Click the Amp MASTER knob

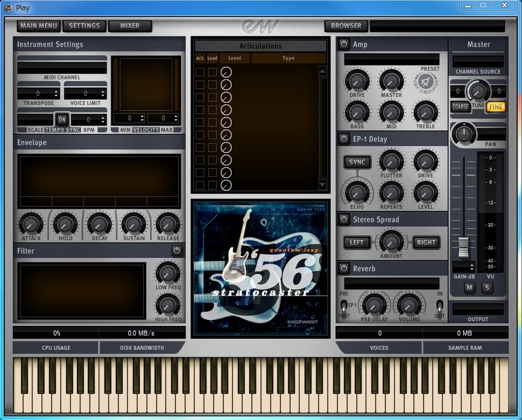[x=391, y=81]
